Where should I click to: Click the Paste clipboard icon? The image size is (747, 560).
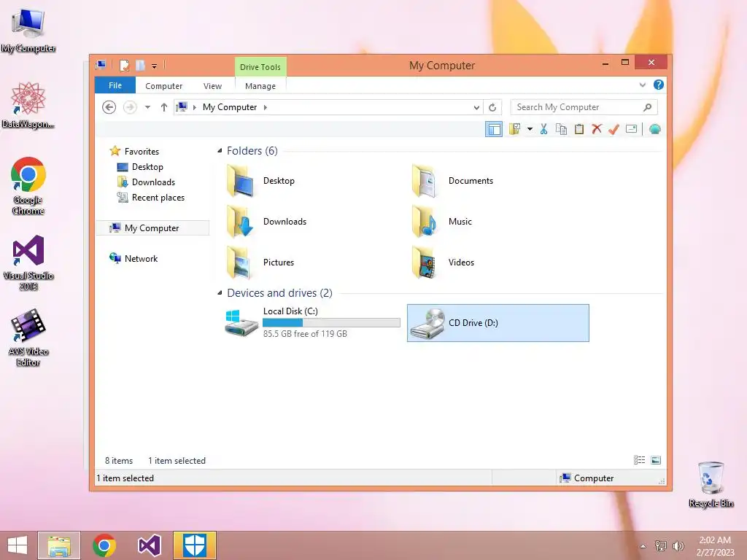(x=578, y=129)
